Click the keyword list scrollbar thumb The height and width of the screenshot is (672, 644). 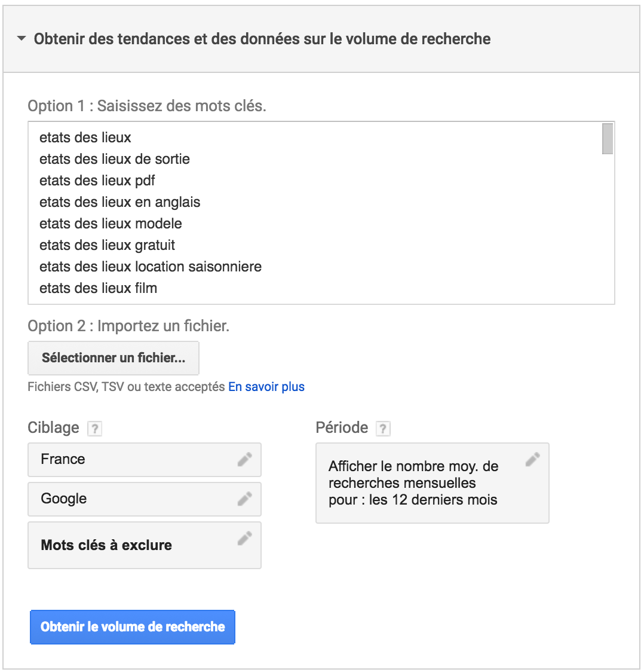pyautogui.click(x=607, y=139)
